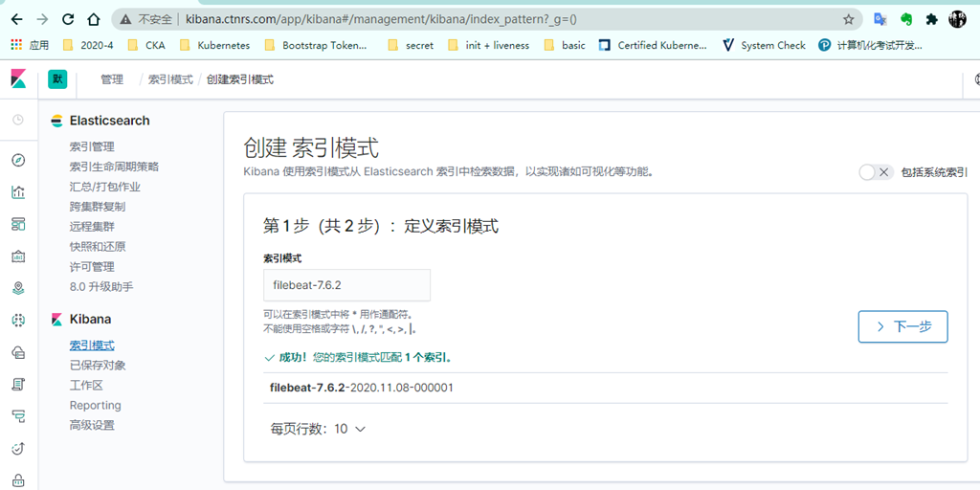This screenshot has height=490, width=980.
Task: Select 索引模式 under Kibana section
Action: 92,345
